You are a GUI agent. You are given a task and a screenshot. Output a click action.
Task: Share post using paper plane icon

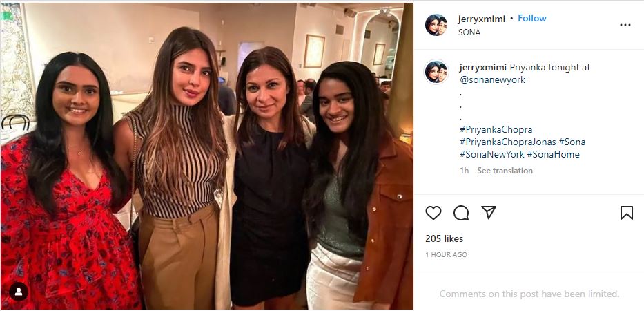tap(489, 212)
